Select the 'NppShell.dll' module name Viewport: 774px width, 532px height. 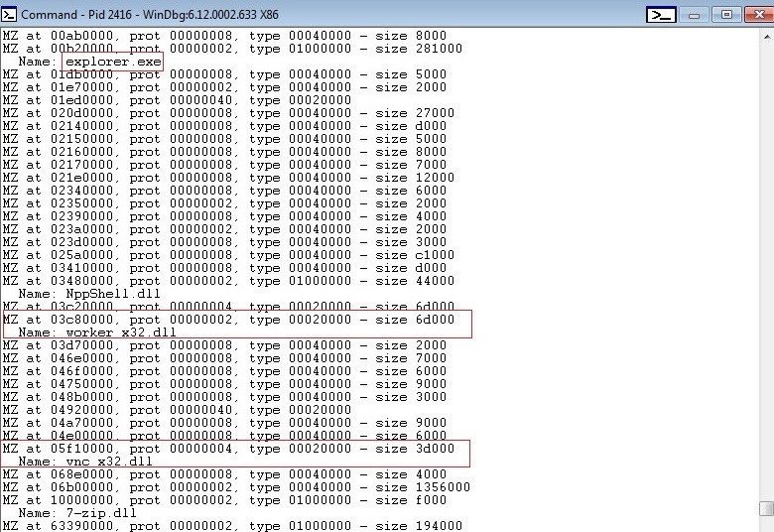(113, 294)
